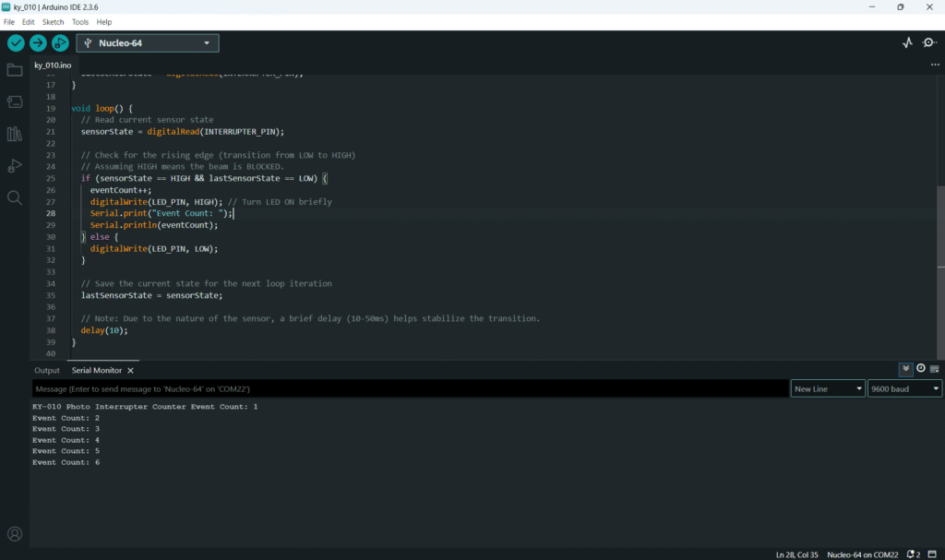Upload the sketch with the arrow button
This screenshot has width=945, height=560.
click(38, 42)
